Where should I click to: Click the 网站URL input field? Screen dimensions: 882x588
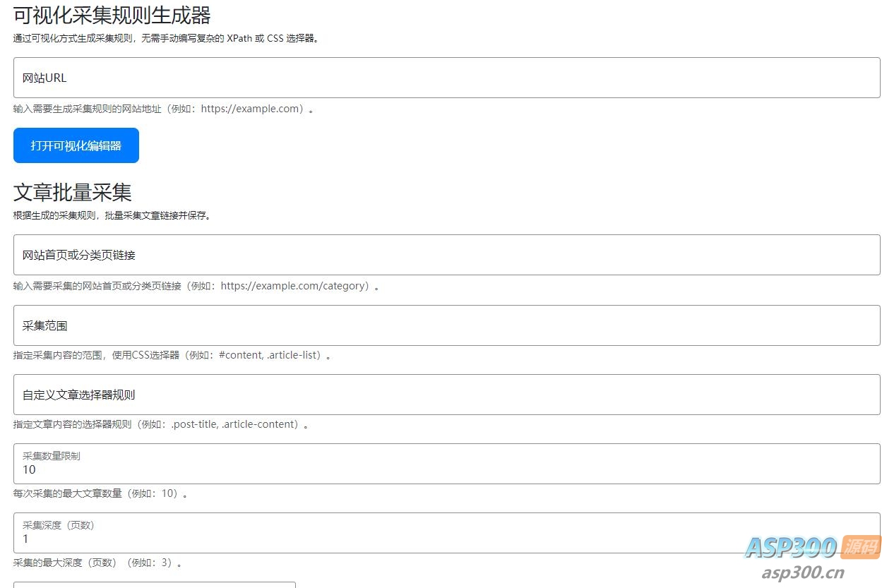pos(446,78)
